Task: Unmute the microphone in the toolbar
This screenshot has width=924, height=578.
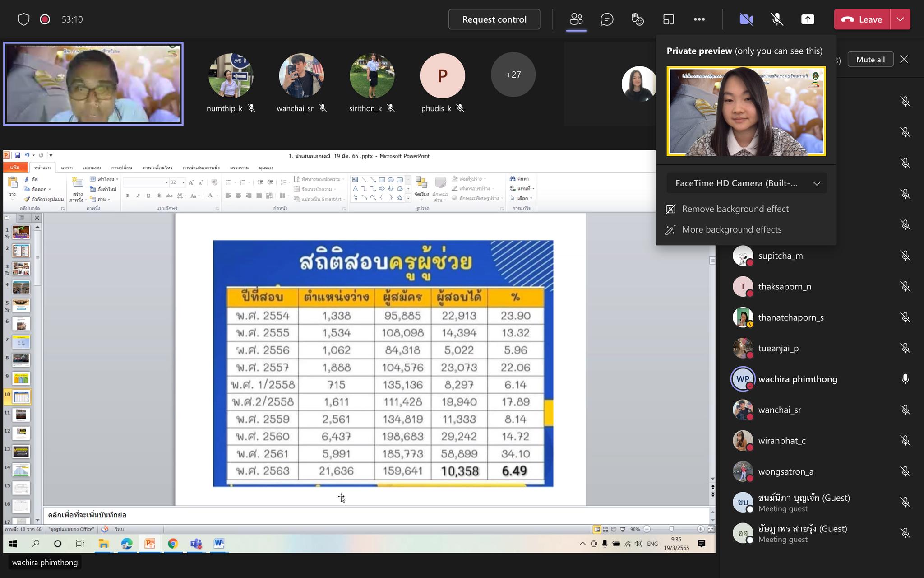Action: 777,19
